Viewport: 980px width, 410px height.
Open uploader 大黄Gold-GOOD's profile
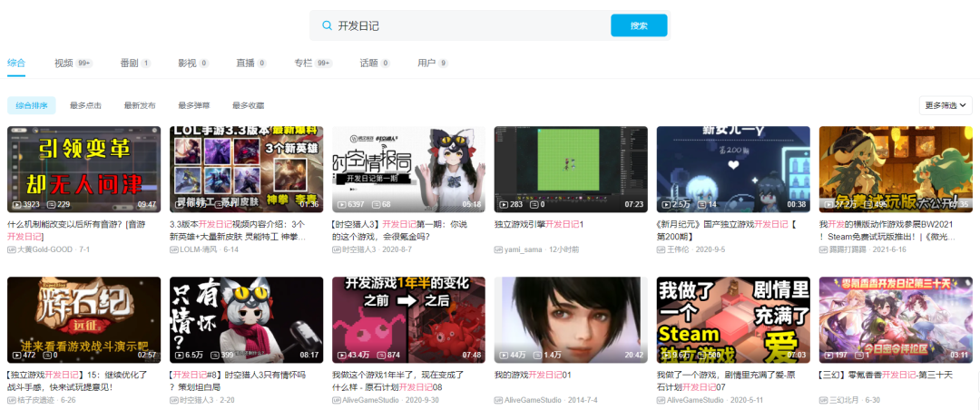(x=44, y=249)
